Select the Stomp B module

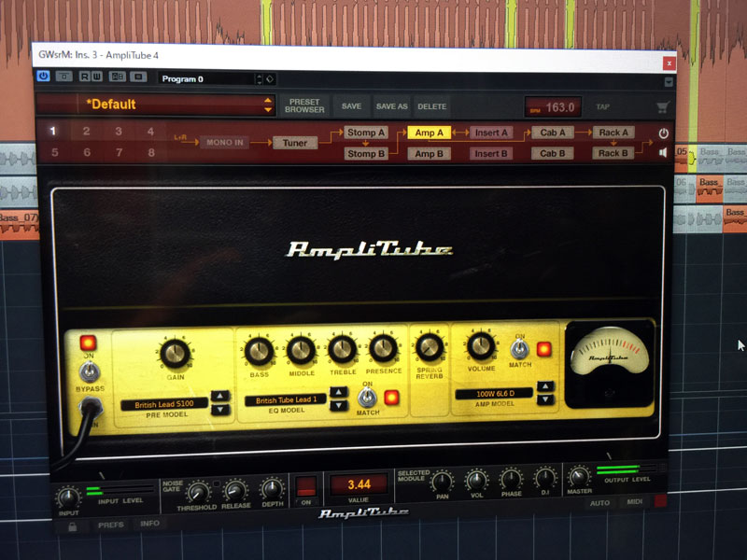coord(366,154)
